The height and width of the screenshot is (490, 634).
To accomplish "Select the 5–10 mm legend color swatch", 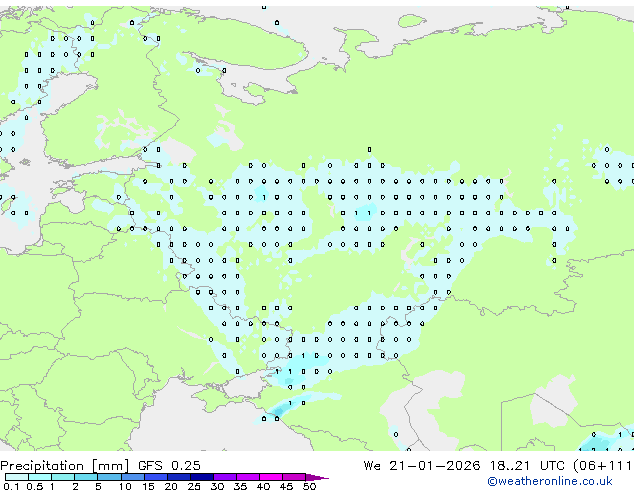I will pos(110,477).
